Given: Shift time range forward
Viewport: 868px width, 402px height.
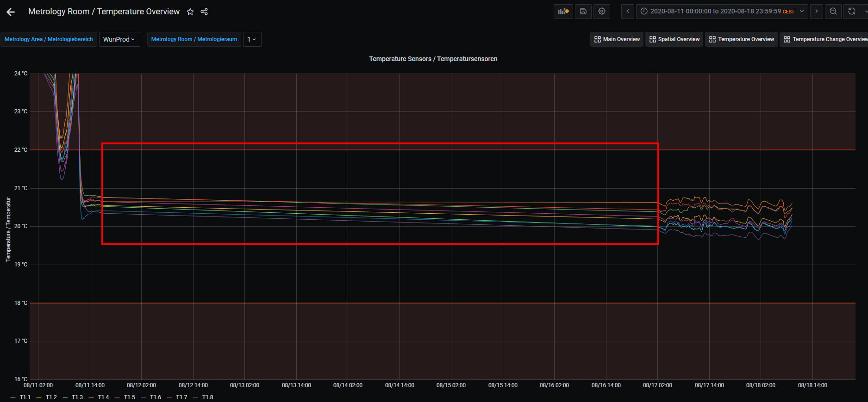Looking at the screenshot, I should tap(817, 12).
